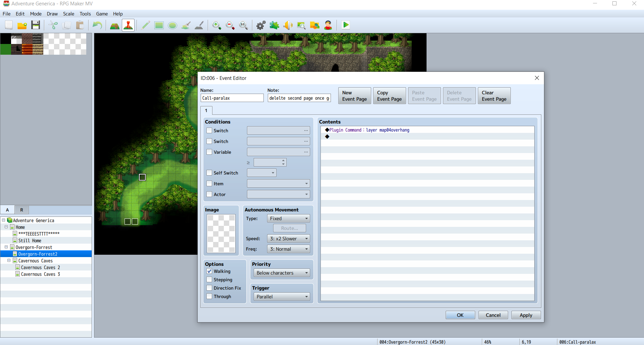Click the New Project toolbar icon

tap(9, 25)
